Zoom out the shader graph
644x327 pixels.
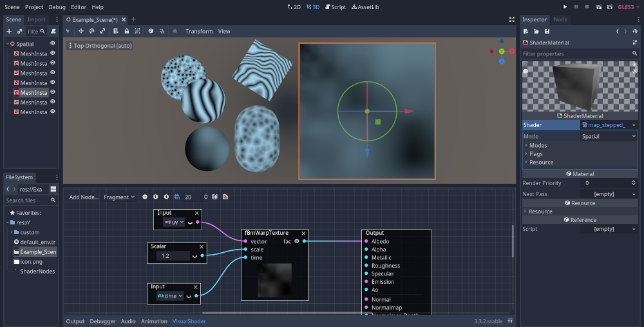(145, 197)
